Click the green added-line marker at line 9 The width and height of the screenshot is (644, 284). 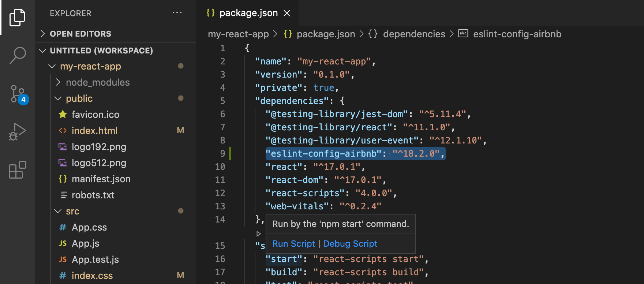230,154
